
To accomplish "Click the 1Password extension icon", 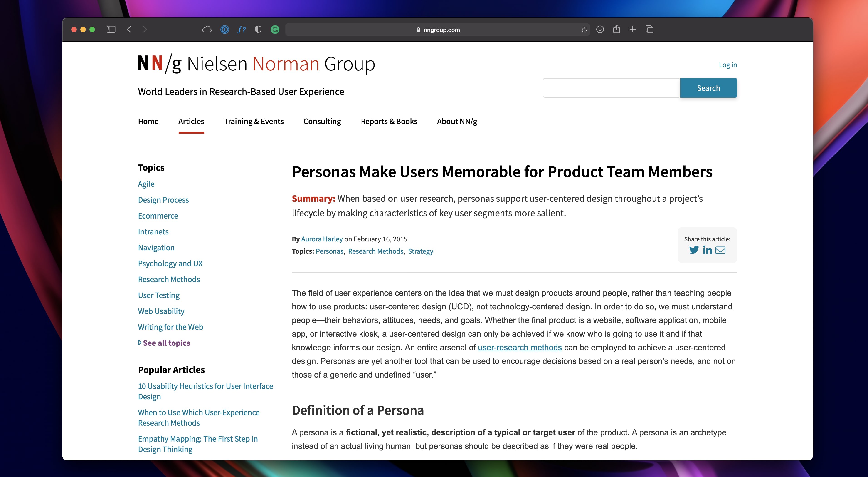I will (224, 30).
